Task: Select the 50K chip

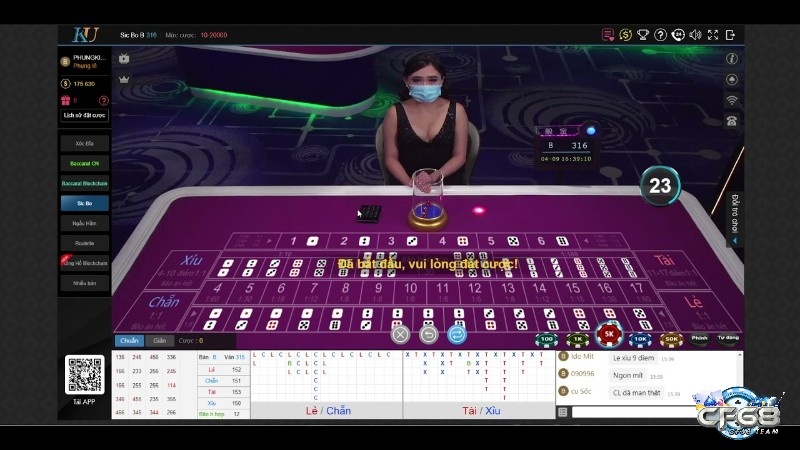Action: 671,339
